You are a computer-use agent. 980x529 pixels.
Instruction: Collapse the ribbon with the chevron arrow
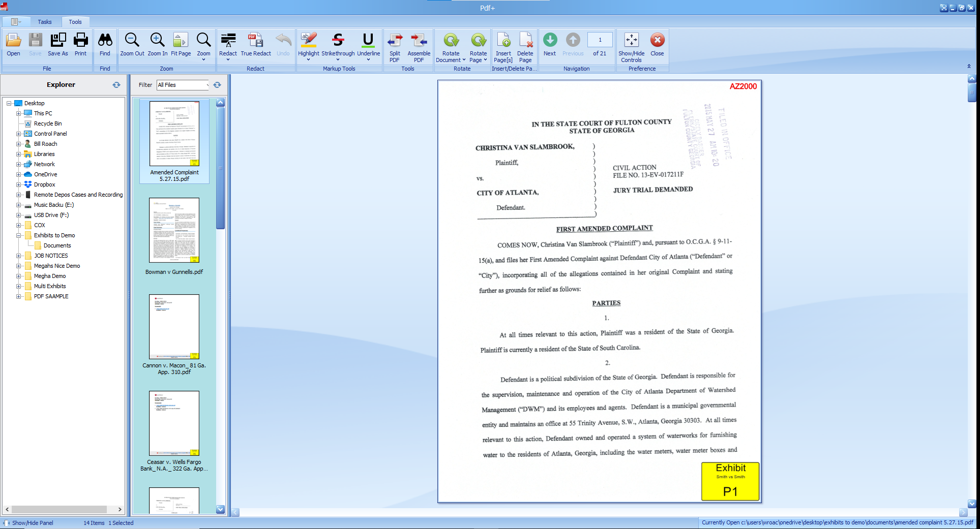click(x=969, y=67)
